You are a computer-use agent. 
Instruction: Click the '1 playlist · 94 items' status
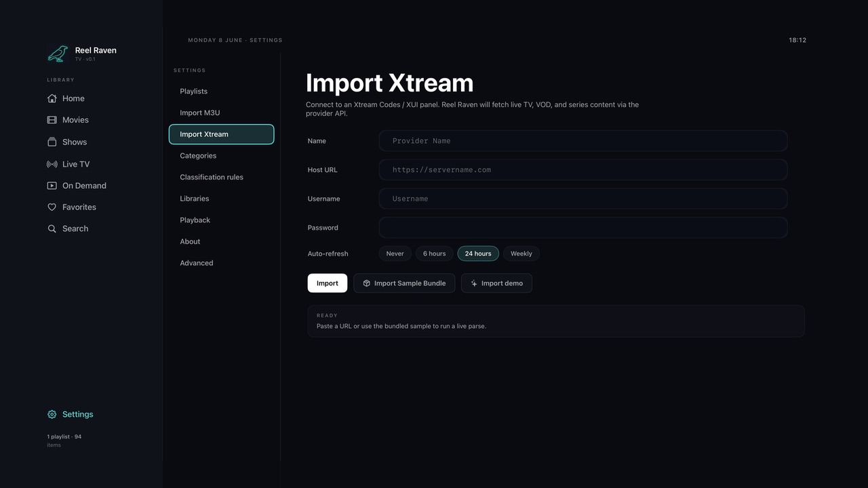click(64, 441)
